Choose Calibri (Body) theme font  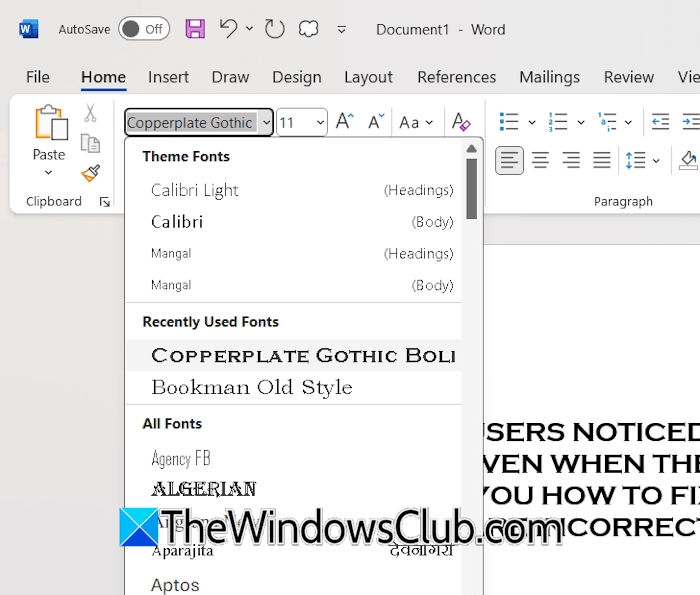coord(294,222)
